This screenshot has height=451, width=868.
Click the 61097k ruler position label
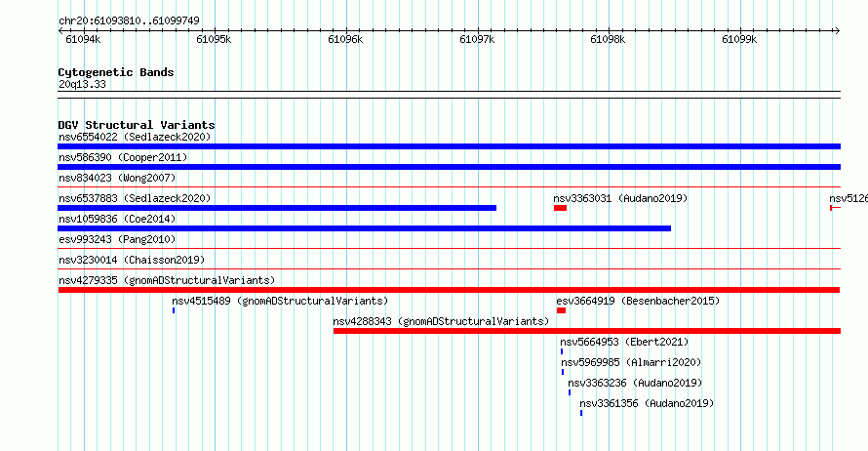pos(477,39)
